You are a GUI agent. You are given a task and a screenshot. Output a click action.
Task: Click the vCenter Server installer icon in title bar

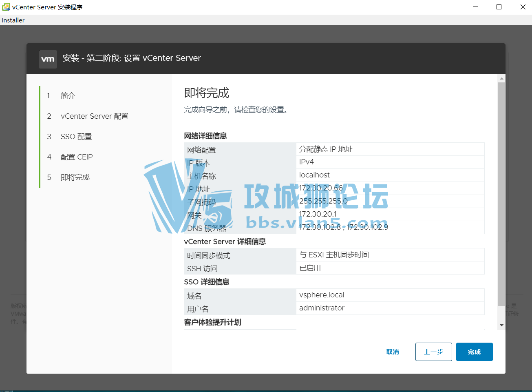(5, 7)
